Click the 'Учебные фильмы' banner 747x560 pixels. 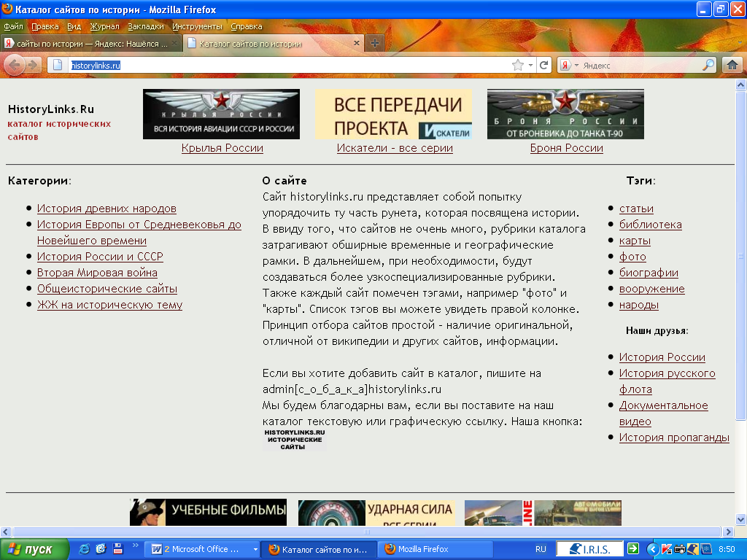[x=208, y=512]
